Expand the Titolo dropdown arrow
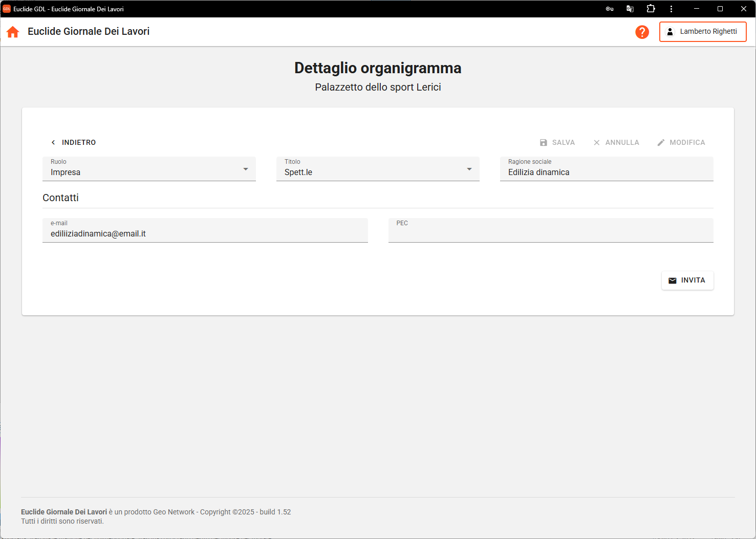756x539 pixels. [x=469, y=169]
